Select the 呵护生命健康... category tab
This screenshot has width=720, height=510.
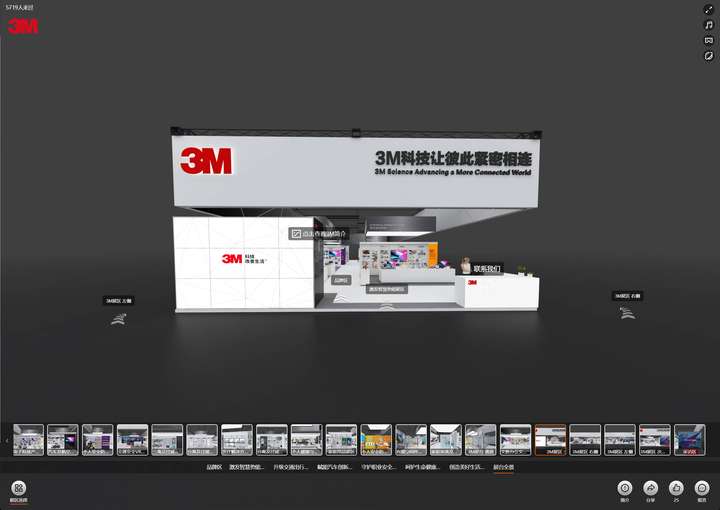point(422,467)
